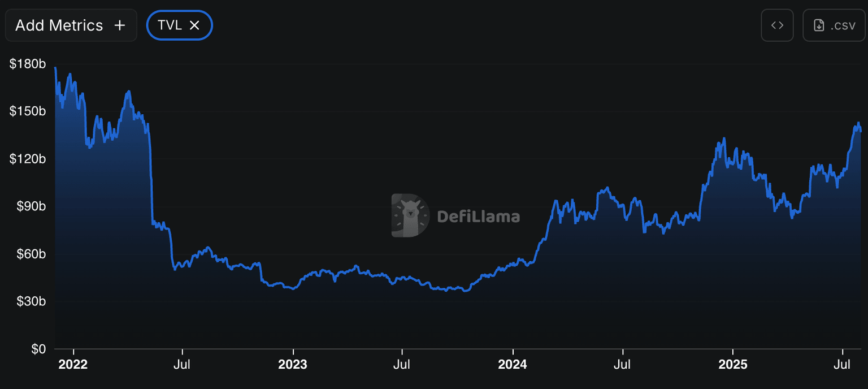This screenshot has width=868, height=389.
Task: Click the Jul label between 2023 and 2024
Action: (401, 365)
